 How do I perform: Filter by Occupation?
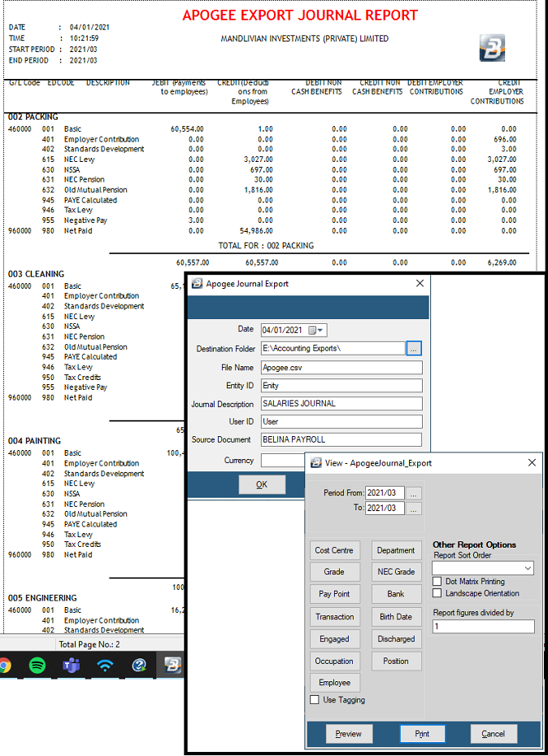tap(334, 661)
